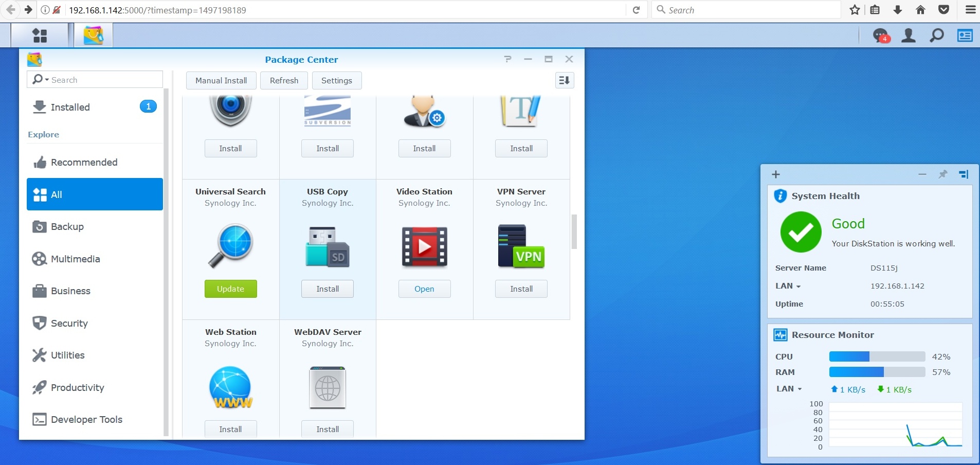Pin the widget panel with pin icon
The width and height of the screenshot is (980, 465).
[942, 174]
